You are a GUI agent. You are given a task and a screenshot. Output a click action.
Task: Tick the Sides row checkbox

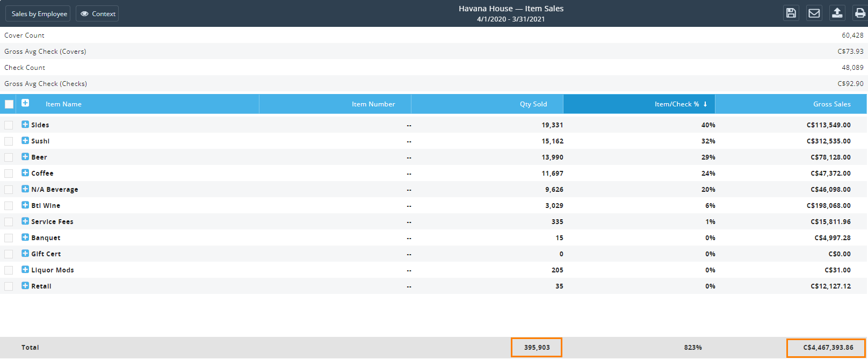point(9,125)
